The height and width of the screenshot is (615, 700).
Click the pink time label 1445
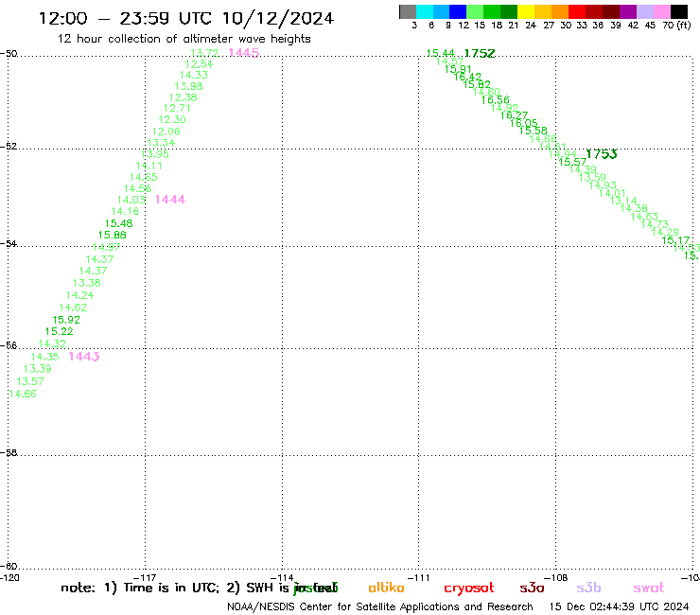[x=244, y=53]
